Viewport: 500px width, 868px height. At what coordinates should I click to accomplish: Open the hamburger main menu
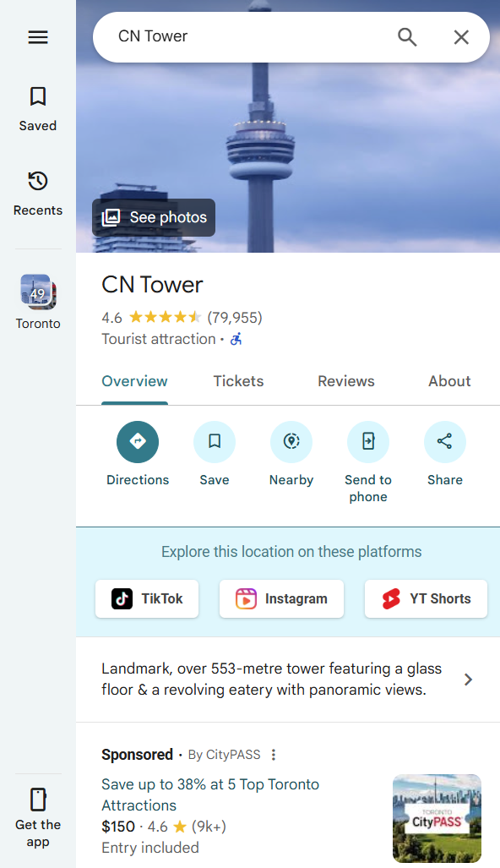click(x=38, y=37)
